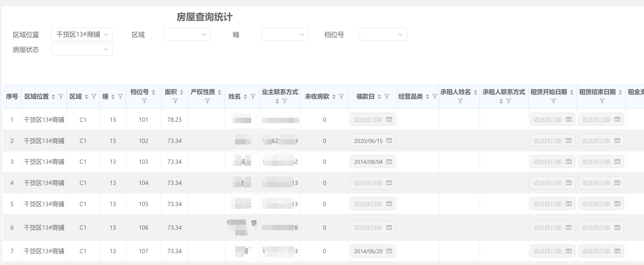Open calendar icon in row 2 催款日

tap(389, 140)
